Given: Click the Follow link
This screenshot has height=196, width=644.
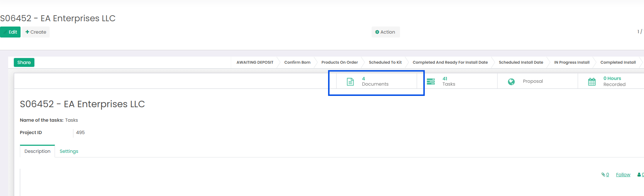Looking at the screenshot, I should (x=623, y=175).
